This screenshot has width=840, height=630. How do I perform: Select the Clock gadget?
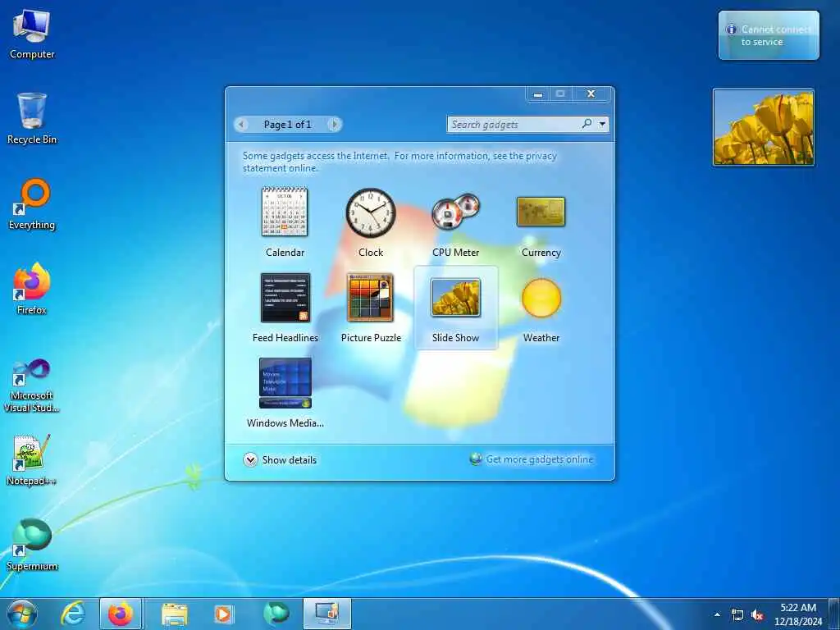click(x=370, y=222)
